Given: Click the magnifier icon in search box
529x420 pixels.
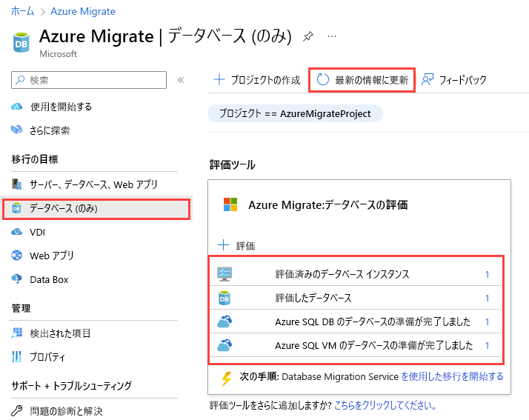Looking at the screenshot, I should [x=20, y=80].
